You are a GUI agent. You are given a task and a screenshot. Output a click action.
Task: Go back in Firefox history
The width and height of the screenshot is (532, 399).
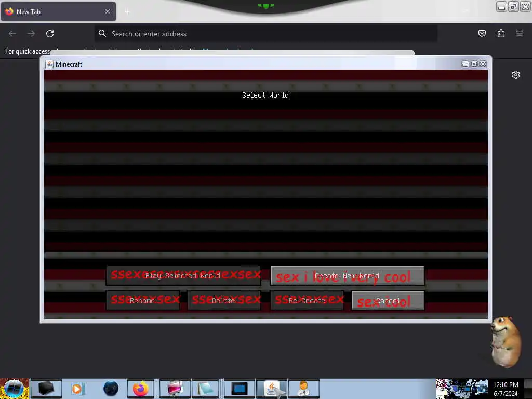tap(12, 34)
